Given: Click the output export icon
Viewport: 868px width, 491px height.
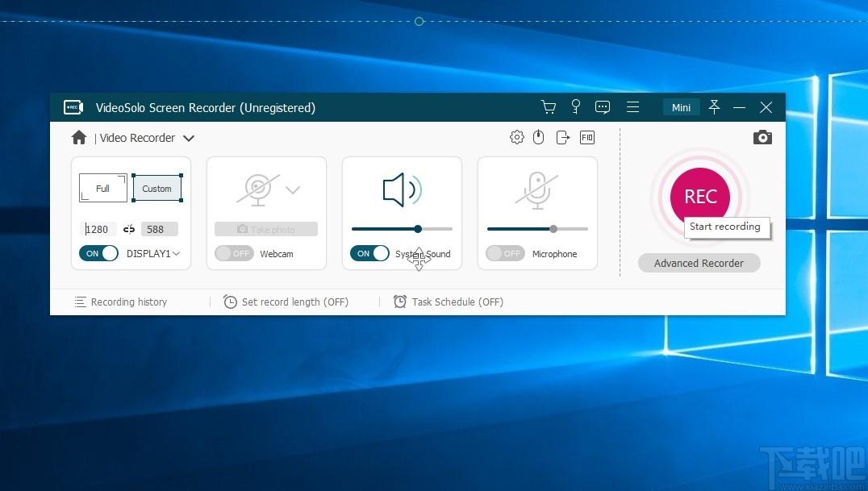Looking at the screenshot, I should (x=562, y=137).
